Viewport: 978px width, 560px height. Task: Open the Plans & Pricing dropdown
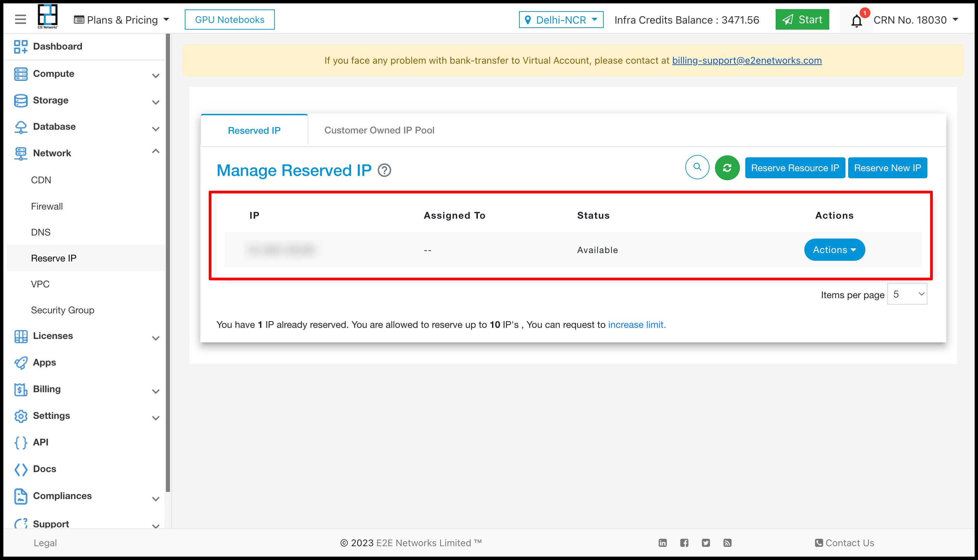point(122,20)
